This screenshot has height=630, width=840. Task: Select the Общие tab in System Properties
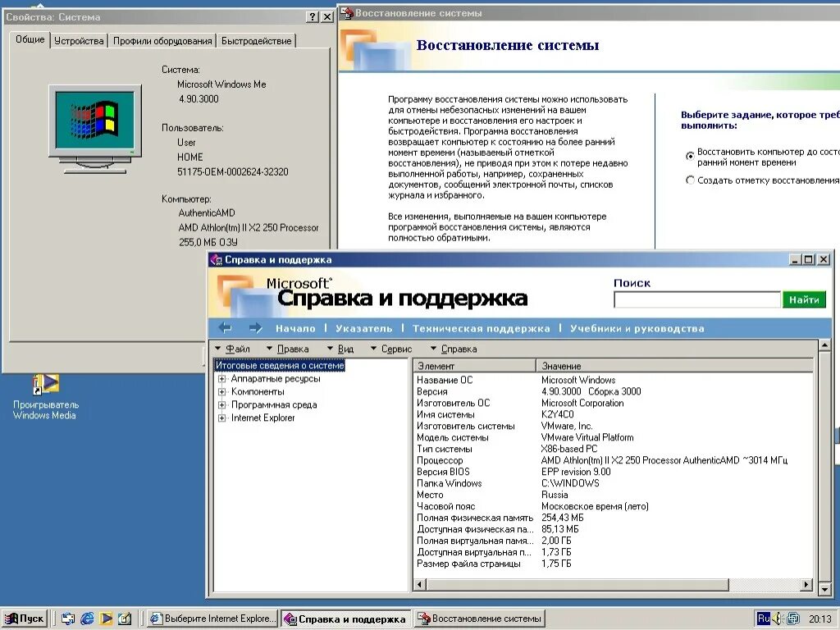30,39
